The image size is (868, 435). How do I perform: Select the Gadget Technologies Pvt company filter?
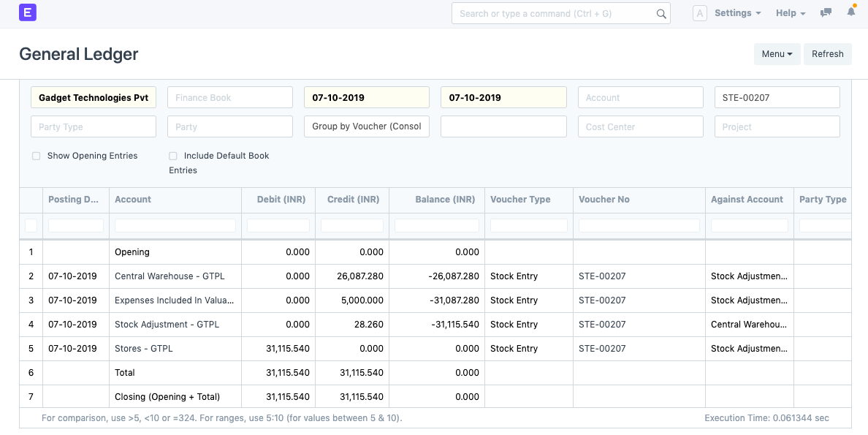coord(93,97)
